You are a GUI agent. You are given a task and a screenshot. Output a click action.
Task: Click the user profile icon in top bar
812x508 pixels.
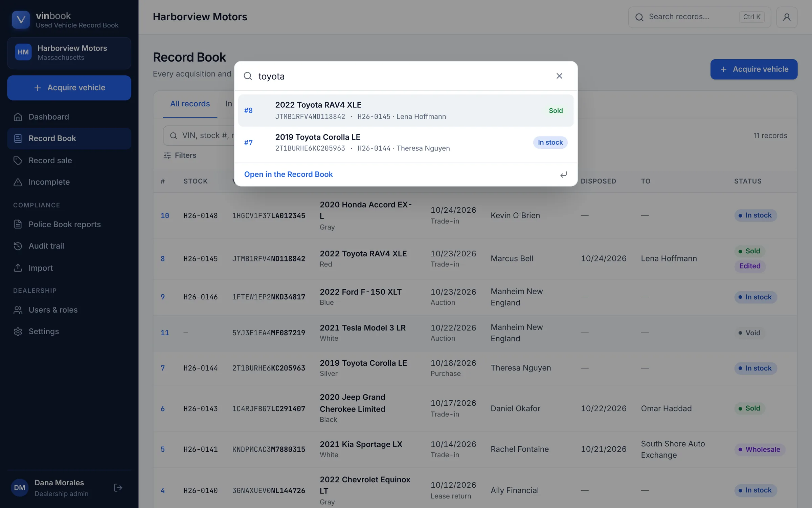pos(787,17)
